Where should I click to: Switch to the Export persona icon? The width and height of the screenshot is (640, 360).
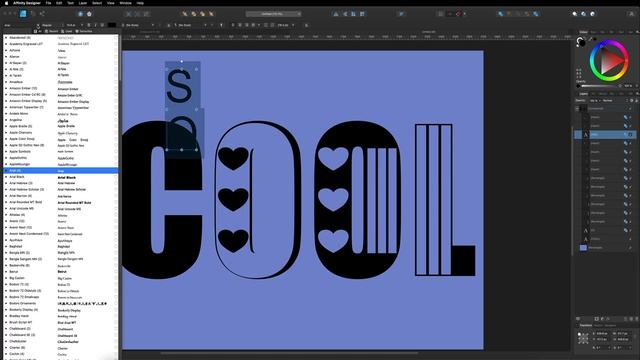[x=42, y=13]
